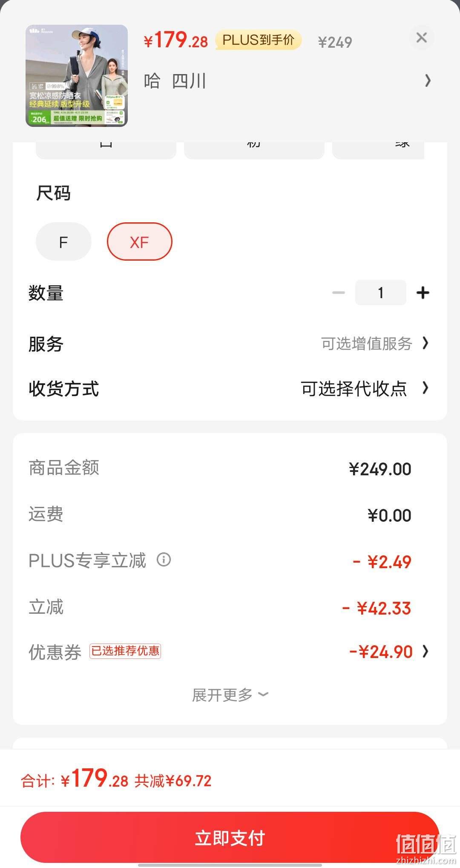Open the product thumbnail image
Image resolution: width=460 pixels, height=868 pixels.
pos(77,76)
